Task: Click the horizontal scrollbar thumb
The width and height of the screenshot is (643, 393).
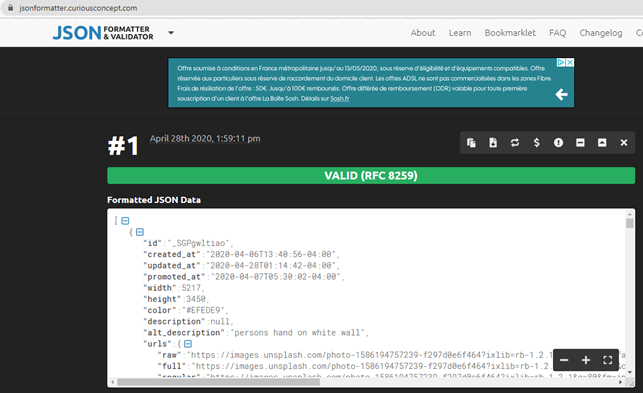Action: [x=219, y=382]
